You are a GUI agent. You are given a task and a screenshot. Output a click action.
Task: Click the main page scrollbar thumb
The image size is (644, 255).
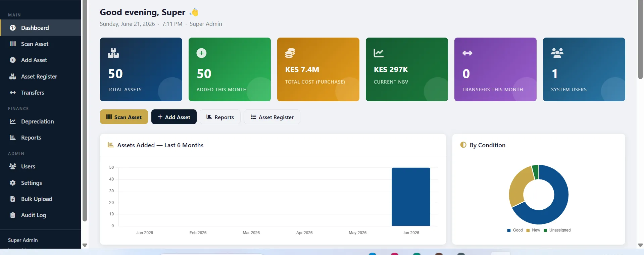pyautogui.click(x=640, y=40)
